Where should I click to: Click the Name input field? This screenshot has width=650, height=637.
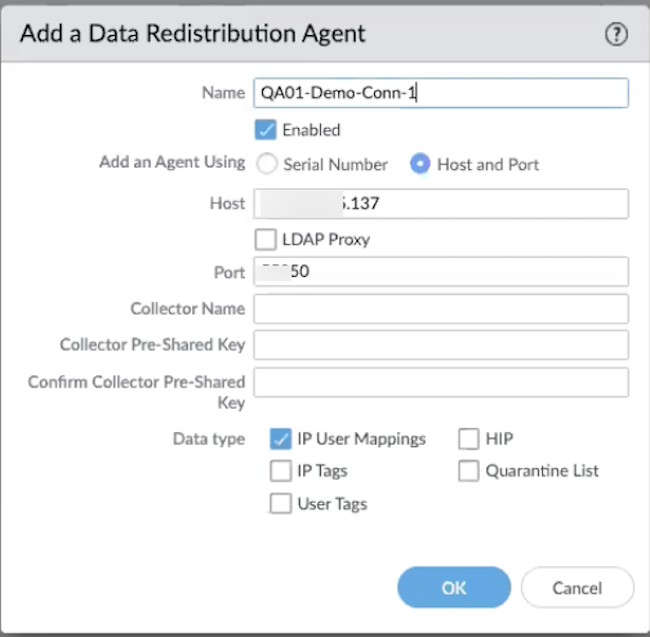440,93
